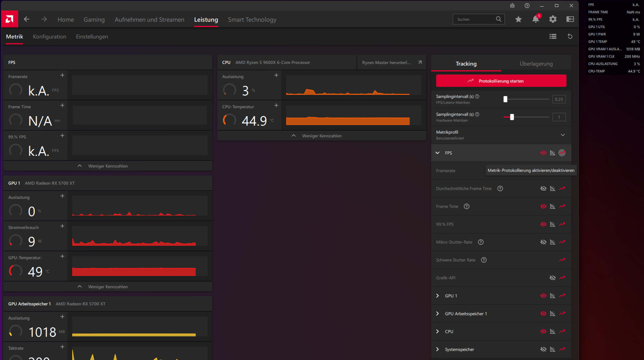Image resolution: width=644 pixels, height=360 pixels.
Task: Switch to the list view icon
Action: click(553, 36)
